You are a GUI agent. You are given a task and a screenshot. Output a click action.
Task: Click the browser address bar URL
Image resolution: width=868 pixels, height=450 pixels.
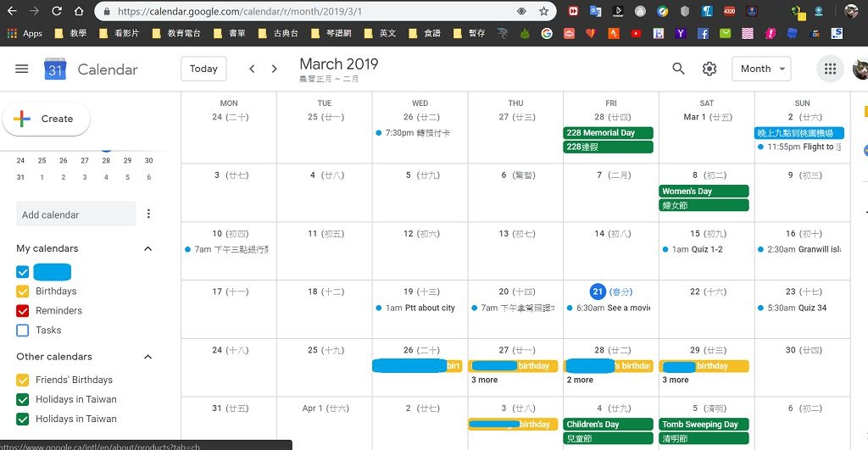(240, 11)
